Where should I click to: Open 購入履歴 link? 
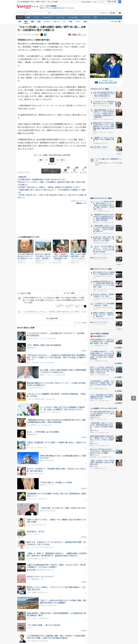tap(112, 13)
